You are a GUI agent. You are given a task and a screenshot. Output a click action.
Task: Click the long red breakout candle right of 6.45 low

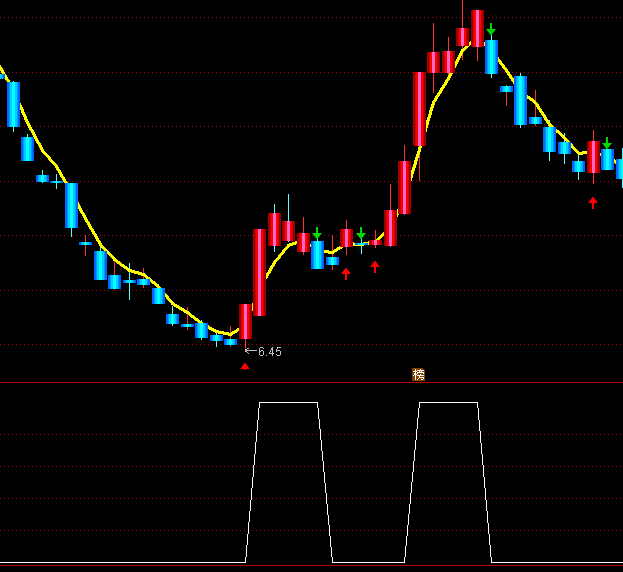(x=259, y=272)
